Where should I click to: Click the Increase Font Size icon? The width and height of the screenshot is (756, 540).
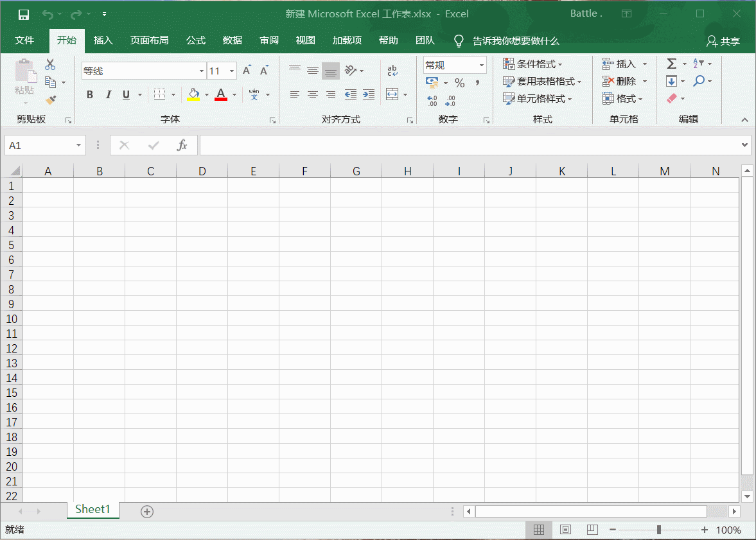(x=247, y=71)
